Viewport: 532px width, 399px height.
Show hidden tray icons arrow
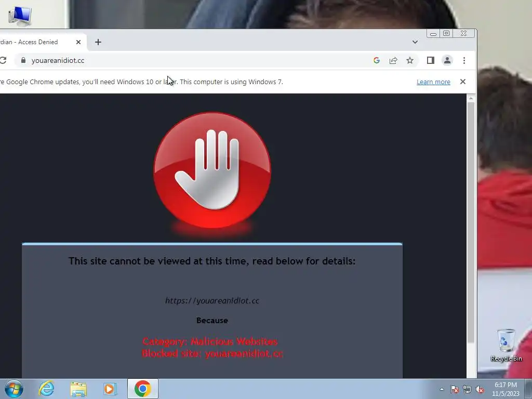pyautogui.click(x=442, y=389)
